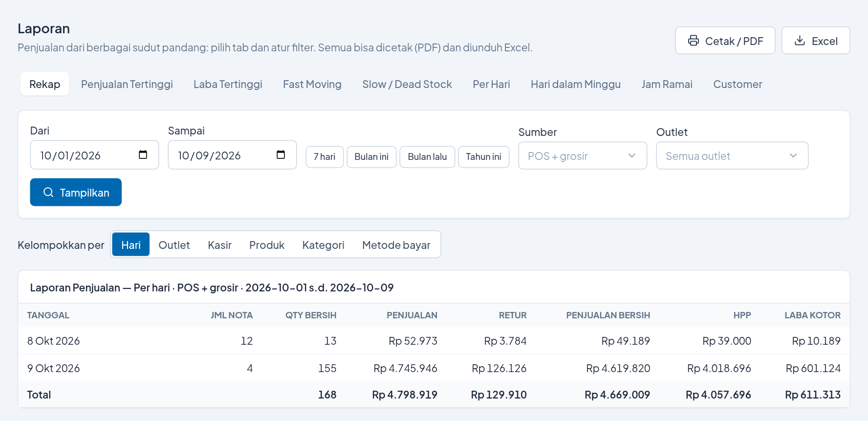Image resolution: width=868 pixels, height=421 pixels.
Task: Go to the Per Hari tab
Action: click(491, 84)
